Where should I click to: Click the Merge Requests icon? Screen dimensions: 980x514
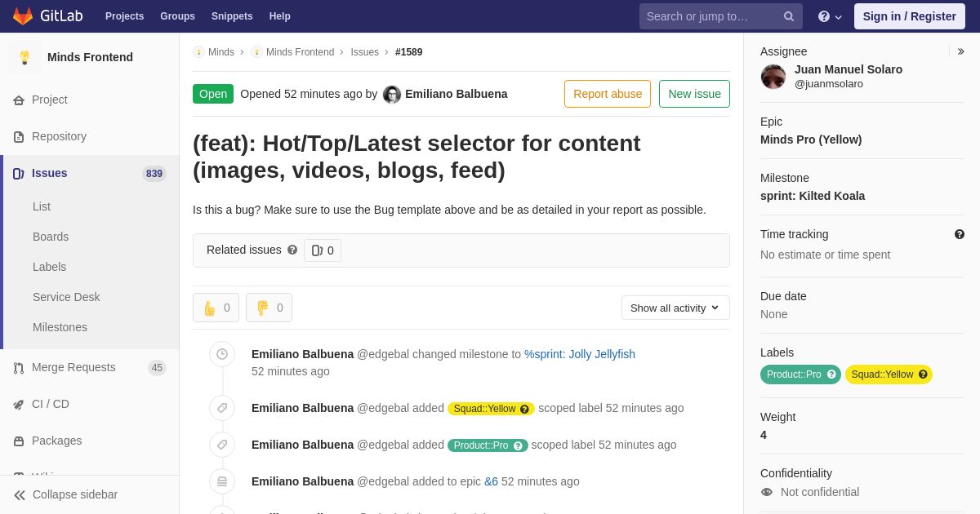tap(19, 367)
